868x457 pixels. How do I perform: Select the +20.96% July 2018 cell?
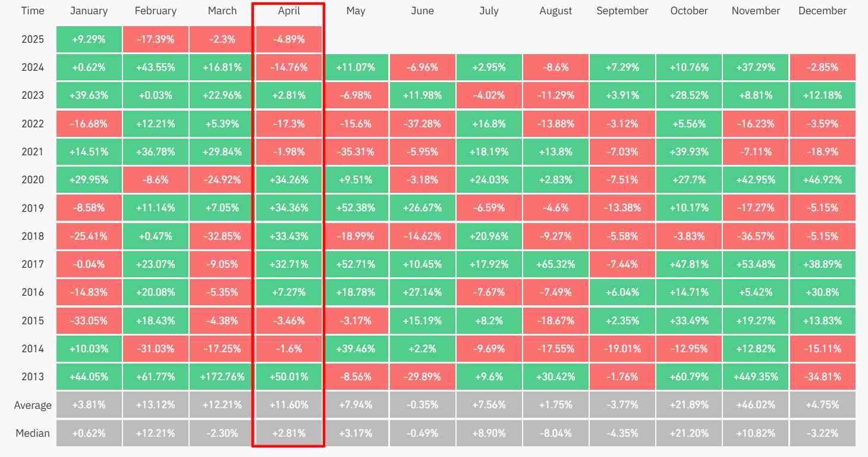[x=489, y=236]
